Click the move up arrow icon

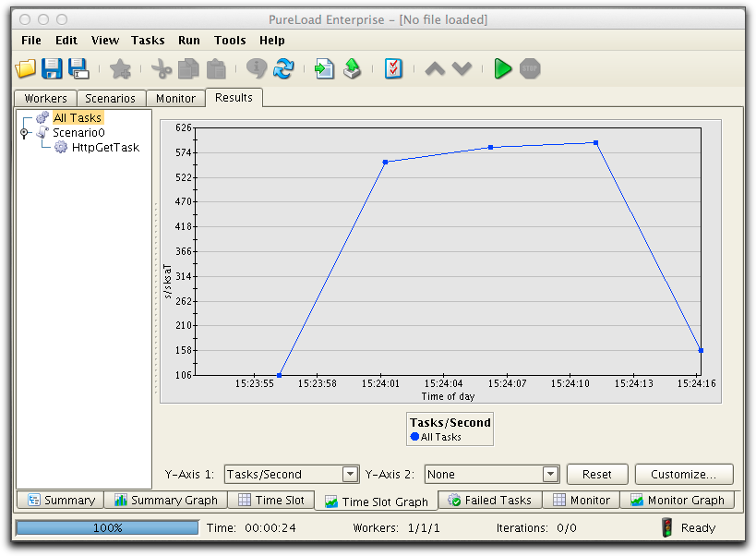coord(435,69)
